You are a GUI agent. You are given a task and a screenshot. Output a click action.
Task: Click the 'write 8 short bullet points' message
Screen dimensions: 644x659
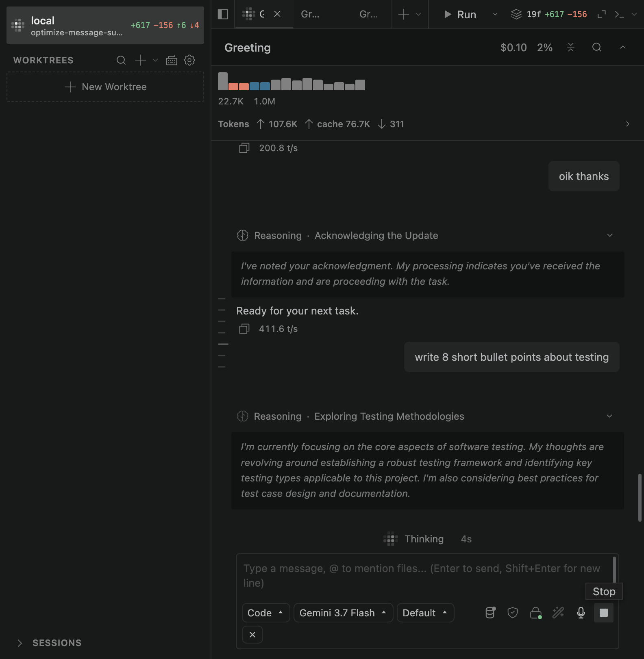(x=512, y=357)
